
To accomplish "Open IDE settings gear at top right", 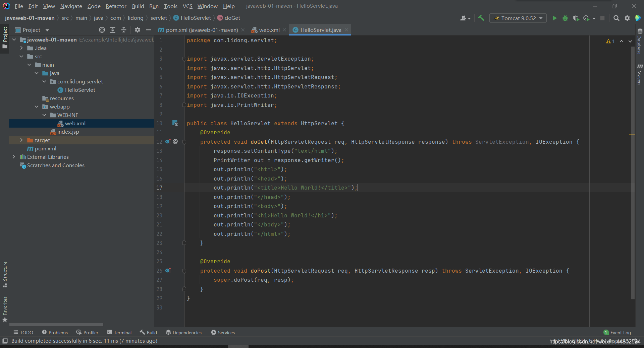I will tap(627, 18).
